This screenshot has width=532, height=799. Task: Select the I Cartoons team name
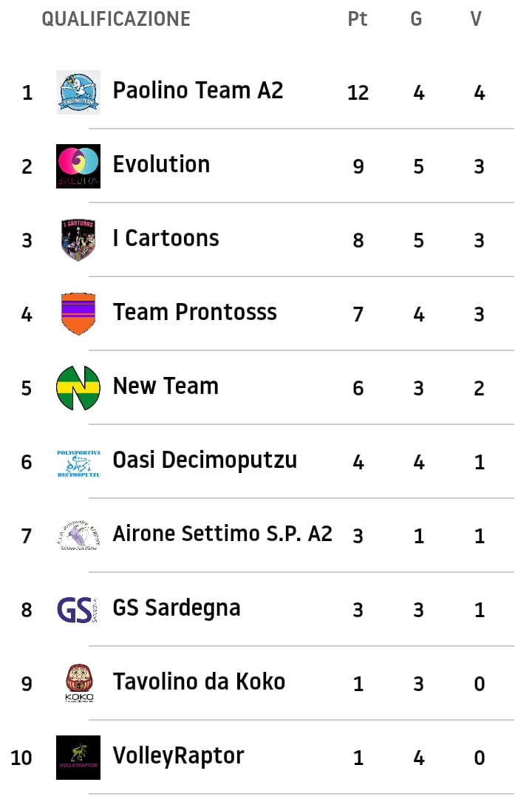click(x=166, y=239)
